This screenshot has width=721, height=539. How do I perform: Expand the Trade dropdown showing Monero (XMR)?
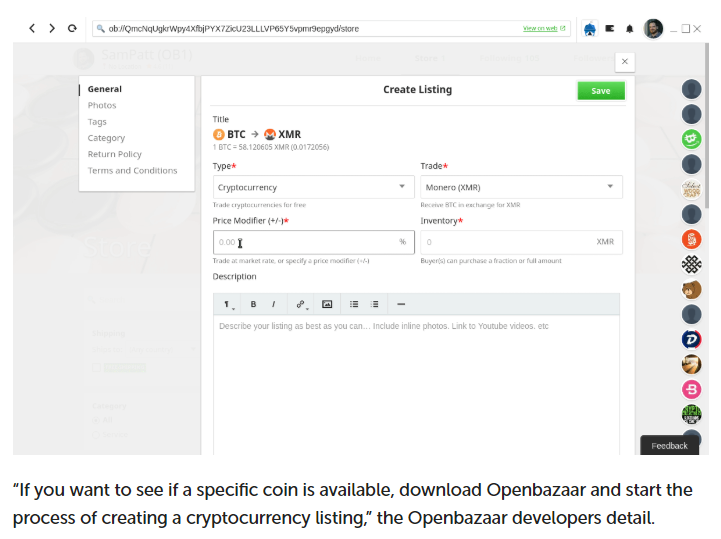coord(521,187)
